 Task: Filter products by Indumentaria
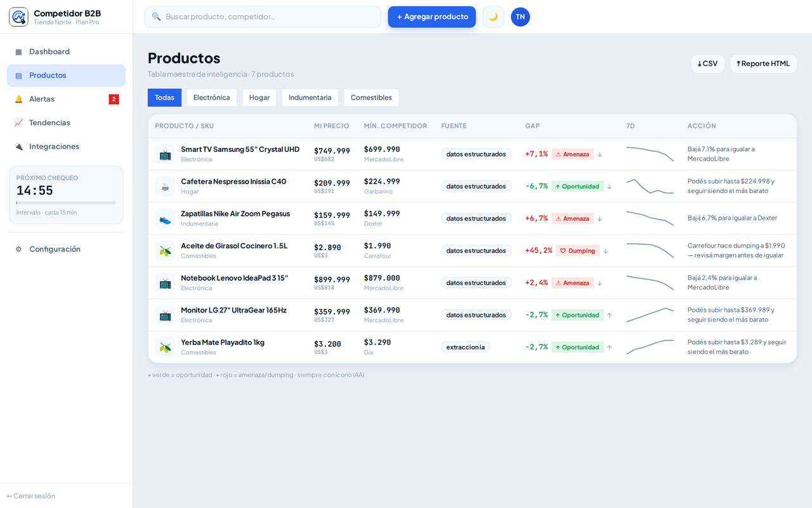[310, 98]
